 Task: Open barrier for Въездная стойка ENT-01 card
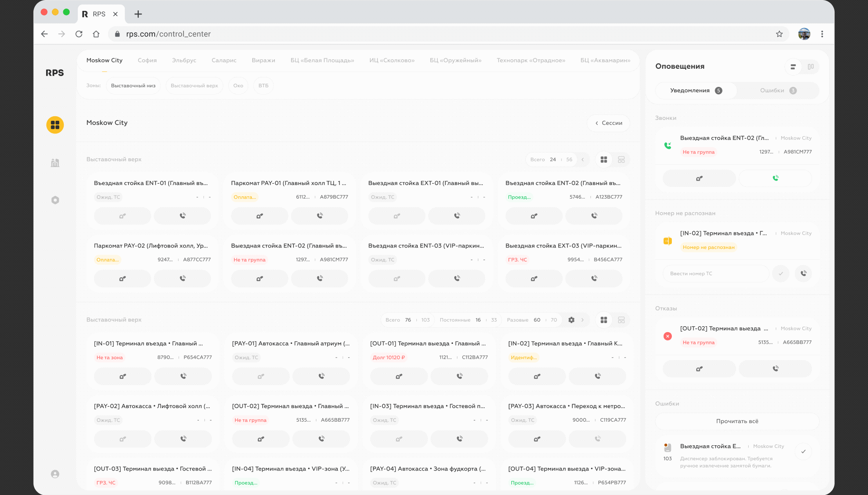coord(123,216)
